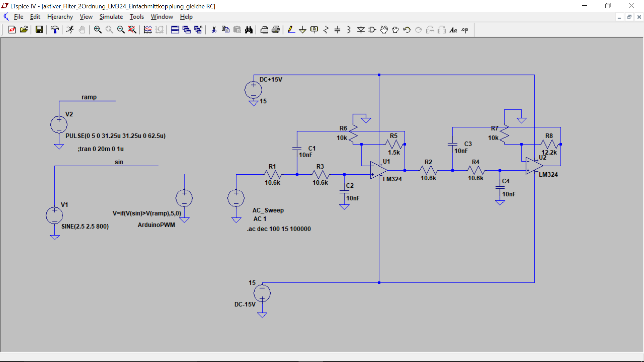Select the Label Net tool
644x362 pixels.
314,30
